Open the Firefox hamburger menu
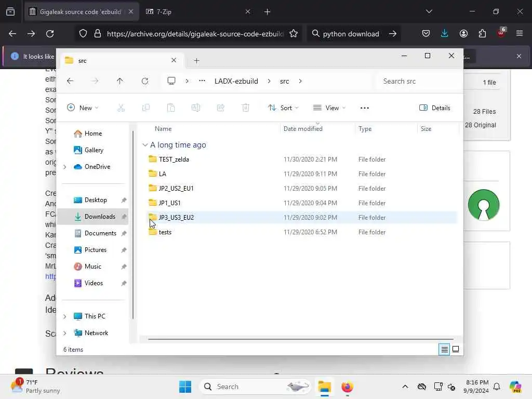Image resolution: width=532 pixels, height=399 pixels. (x=520, y=34)
